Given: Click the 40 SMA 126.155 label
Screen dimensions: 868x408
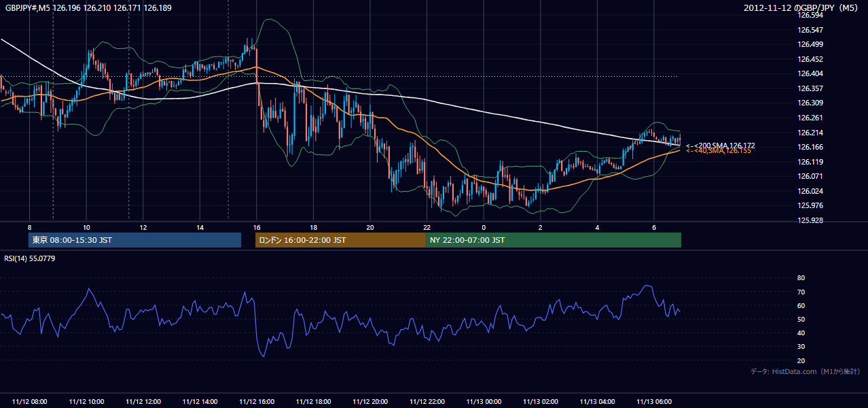Looking at the screenshot, I should [719, 151].
